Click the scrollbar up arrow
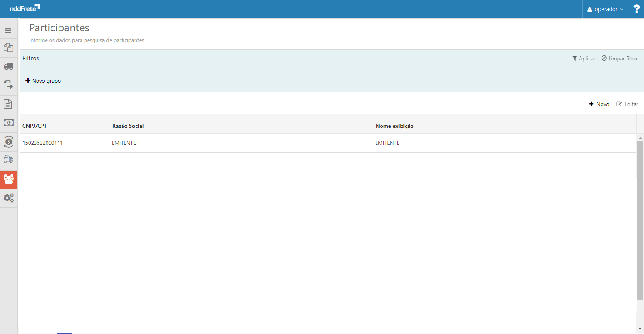The width and height of the screenshot is (644, 334). click(640, 137)
